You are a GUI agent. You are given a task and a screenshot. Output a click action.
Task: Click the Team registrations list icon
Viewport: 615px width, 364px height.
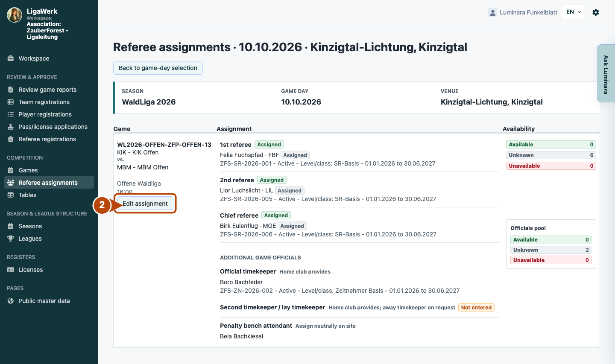point(11,102)
